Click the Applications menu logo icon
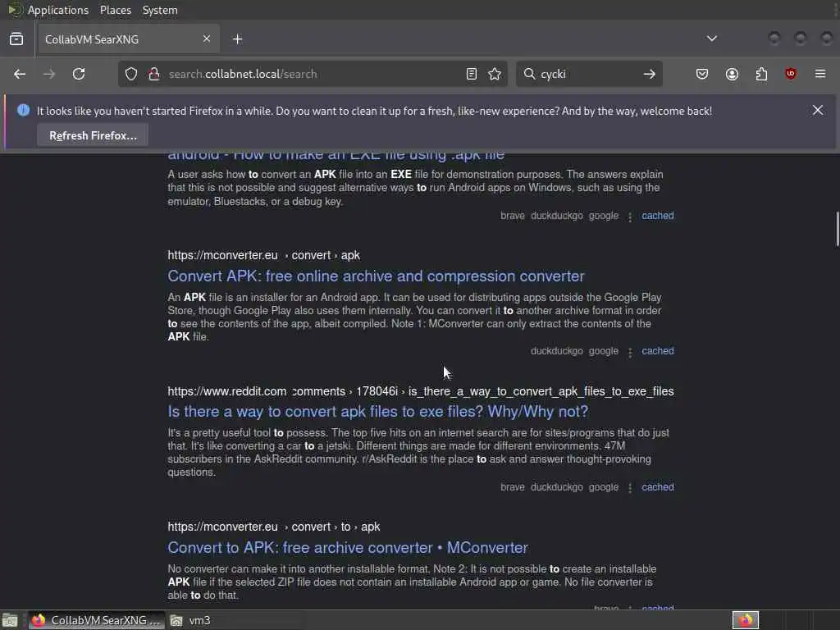The image size is (840, 630). 15,10
